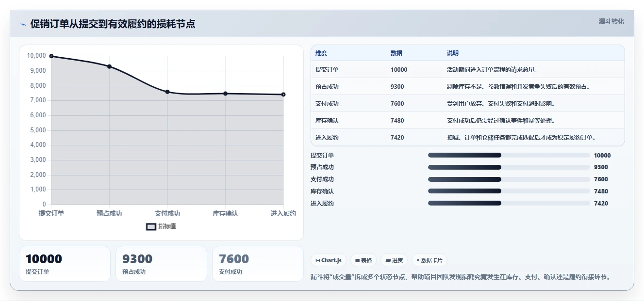The image size is (644, 301).
Task: Click the x-axis label 库存确认
Action: tap(225, 213)
